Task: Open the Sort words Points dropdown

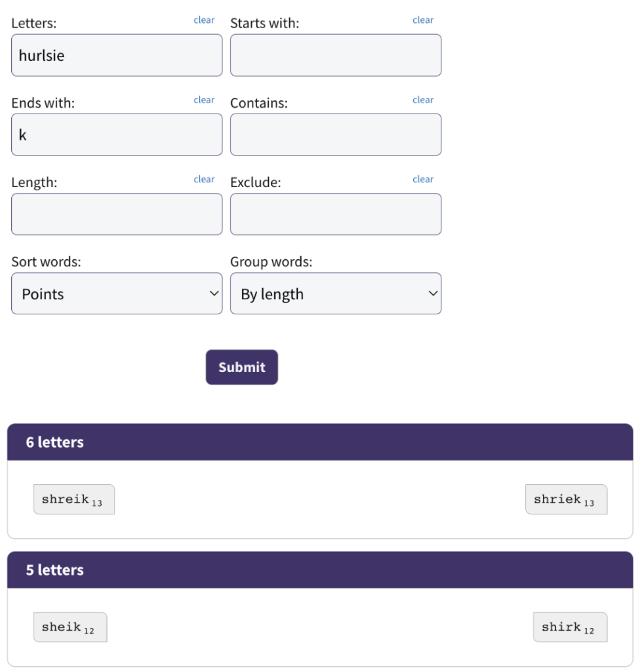Action: coord(117,293)
